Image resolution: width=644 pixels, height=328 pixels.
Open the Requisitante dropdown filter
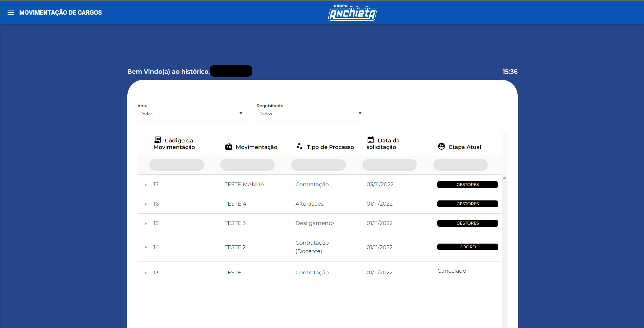click(x=310, y=114)
